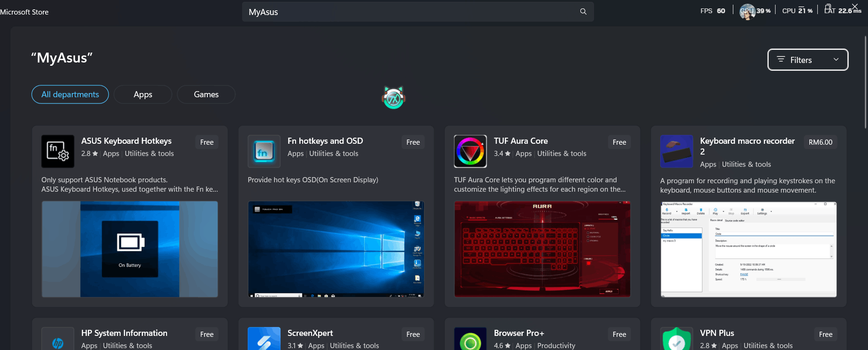The height and width of the screenshot is (350, 868).
Task: Click the VPN Plus title
Action: pyautogui.click(x=717, y=333)
